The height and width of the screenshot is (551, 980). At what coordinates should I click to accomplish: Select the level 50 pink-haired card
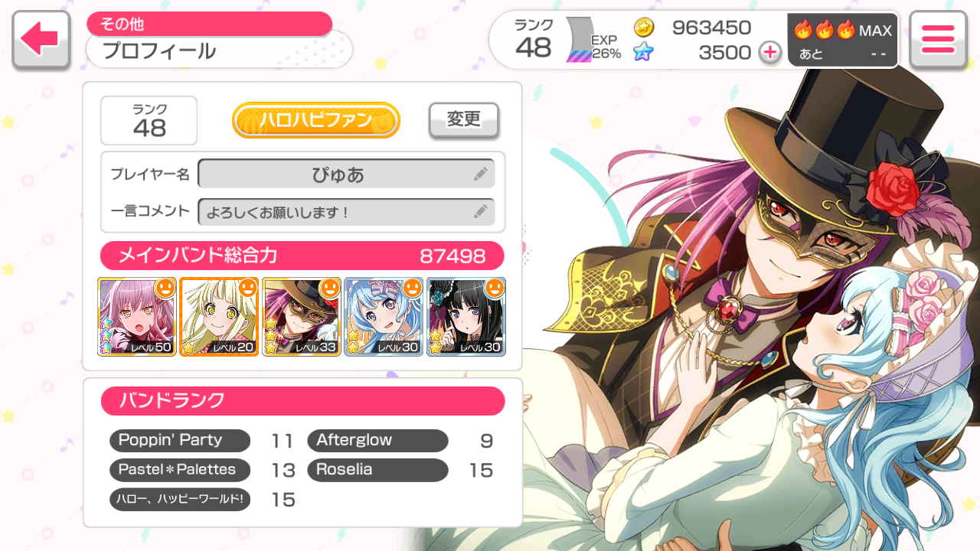[x=137, y=317]
